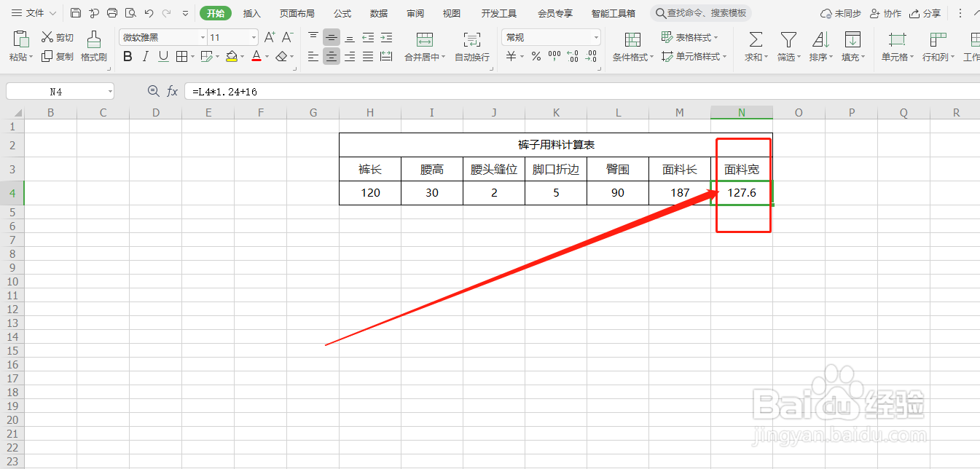Screen dimensions: 980x469
Task: Switch to the 插入 ribbon tab
Action: click(251, 12)
